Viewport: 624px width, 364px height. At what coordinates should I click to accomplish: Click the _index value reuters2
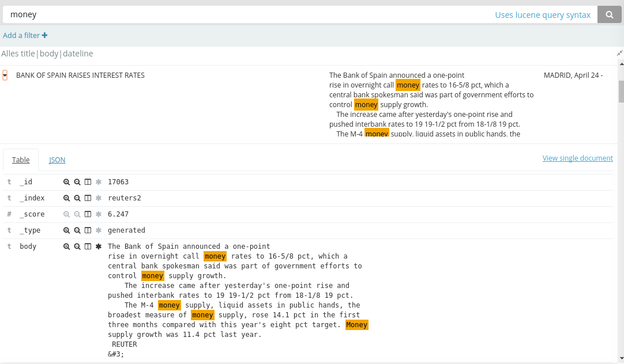(124, 198)
